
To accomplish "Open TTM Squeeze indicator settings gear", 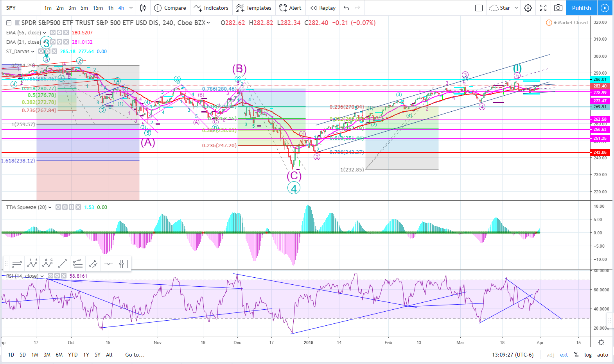I will tap(65, 207).
